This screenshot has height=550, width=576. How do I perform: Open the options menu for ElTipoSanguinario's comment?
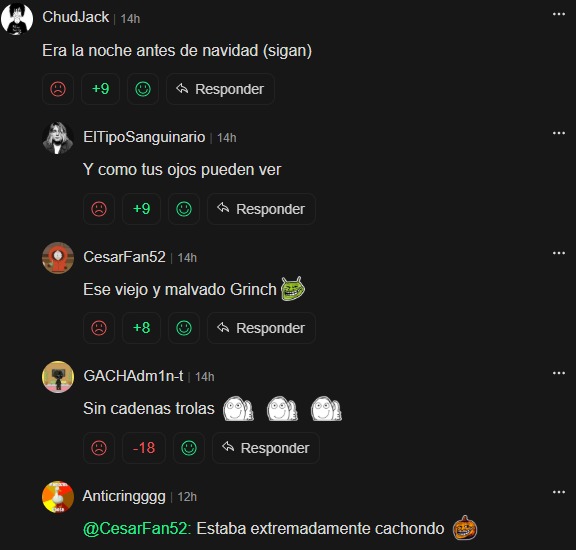pyautogui.click(x=559, y=133)
